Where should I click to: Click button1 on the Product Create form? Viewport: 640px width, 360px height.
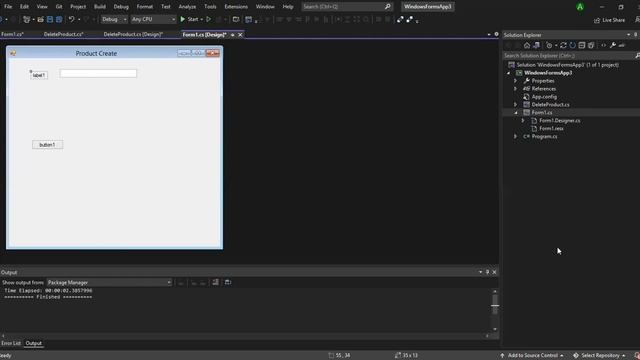pos(47,145)
